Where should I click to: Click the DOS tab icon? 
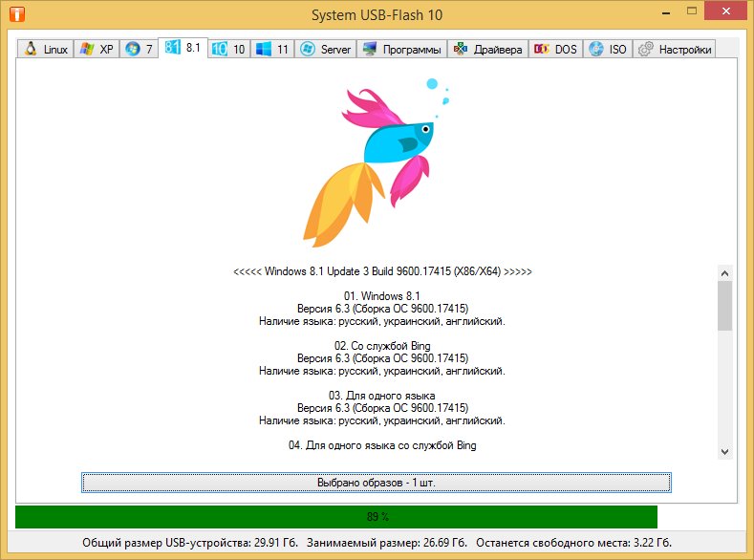click(x=541, y=49)
